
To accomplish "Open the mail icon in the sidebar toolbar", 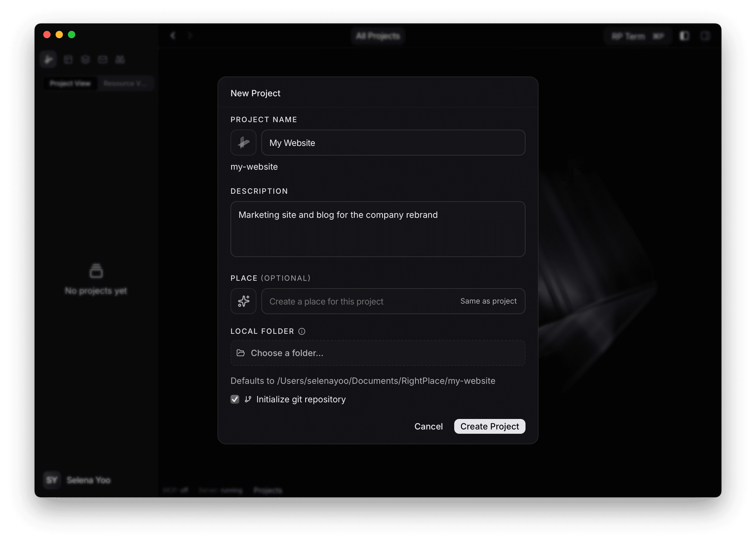I will click(103, 59).
